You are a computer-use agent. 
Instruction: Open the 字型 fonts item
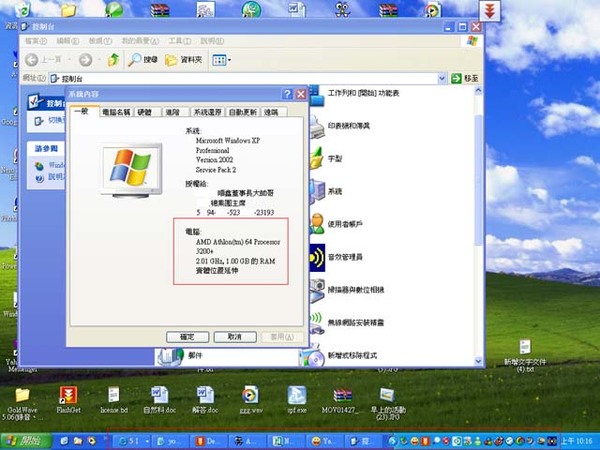tap(326, 158)
